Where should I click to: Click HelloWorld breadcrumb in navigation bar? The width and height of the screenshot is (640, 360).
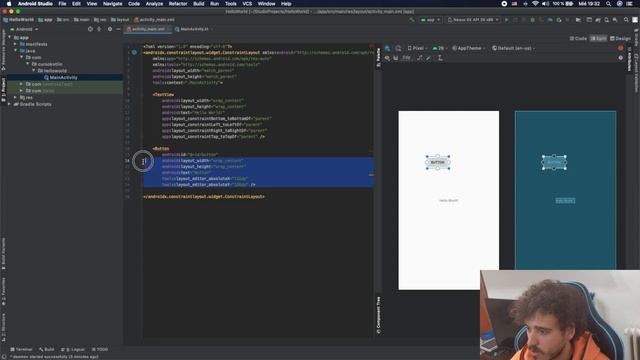click(18, 20)
